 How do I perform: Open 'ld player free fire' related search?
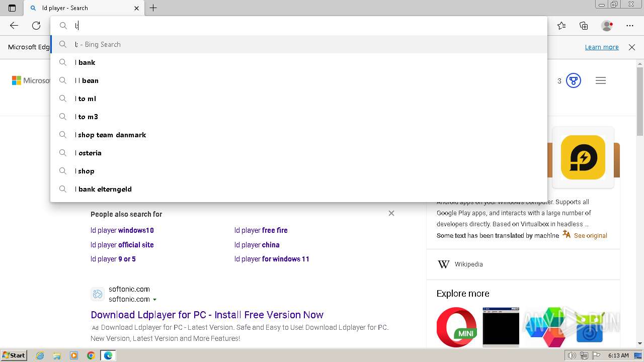(261, 230)
